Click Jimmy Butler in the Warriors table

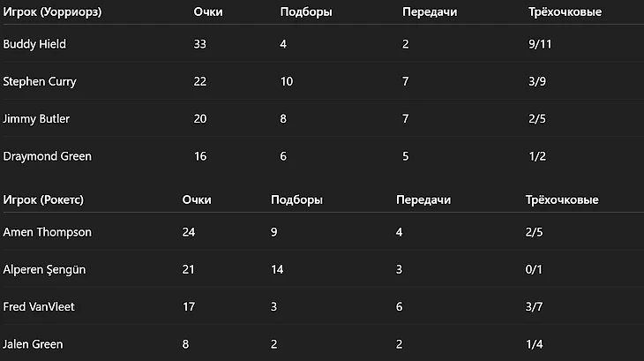(36, 118)
